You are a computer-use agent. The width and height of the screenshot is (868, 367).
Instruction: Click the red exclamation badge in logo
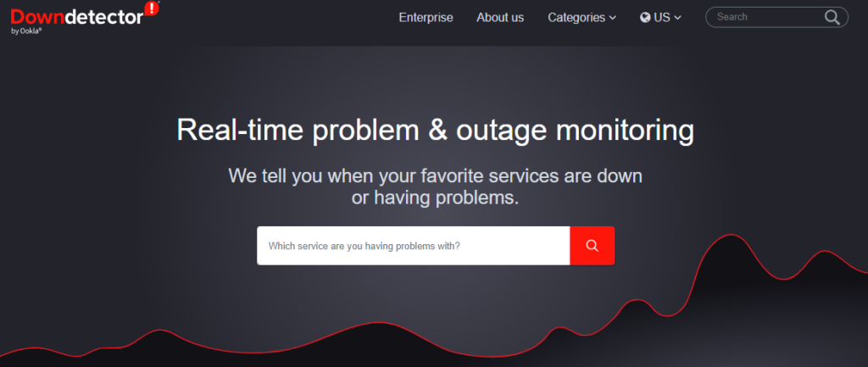(152, 9)
